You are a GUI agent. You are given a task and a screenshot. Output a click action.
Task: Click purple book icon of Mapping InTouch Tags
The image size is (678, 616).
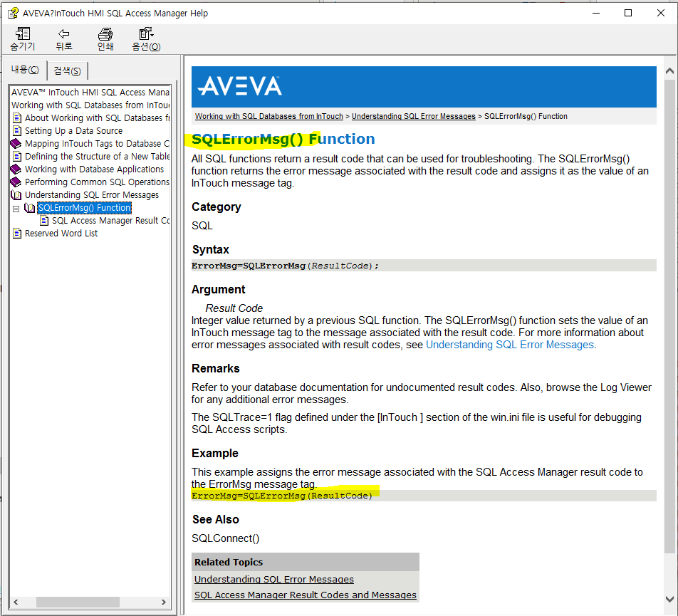(16, 144)
